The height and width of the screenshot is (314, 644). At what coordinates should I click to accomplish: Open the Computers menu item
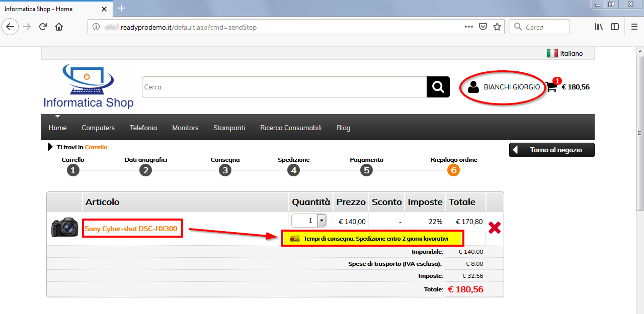tap(98, 128)
